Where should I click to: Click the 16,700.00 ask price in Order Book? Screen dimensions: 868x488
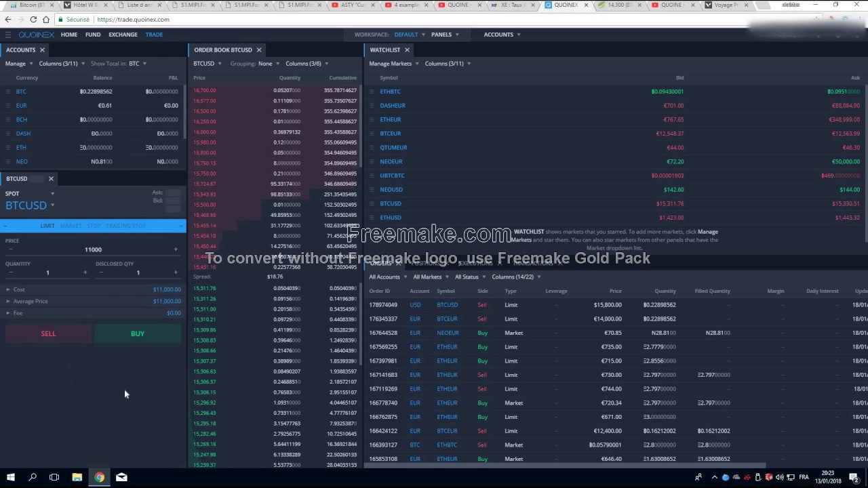pyautogui.click(x=205, y=91)
